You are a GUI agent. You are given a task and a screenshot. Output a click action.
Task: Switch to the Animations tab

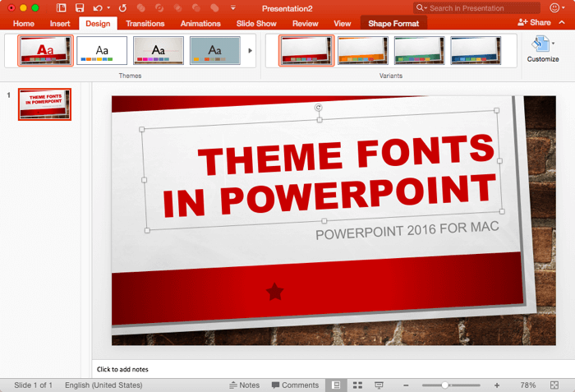pyautogui.click(x=200, y=24)
